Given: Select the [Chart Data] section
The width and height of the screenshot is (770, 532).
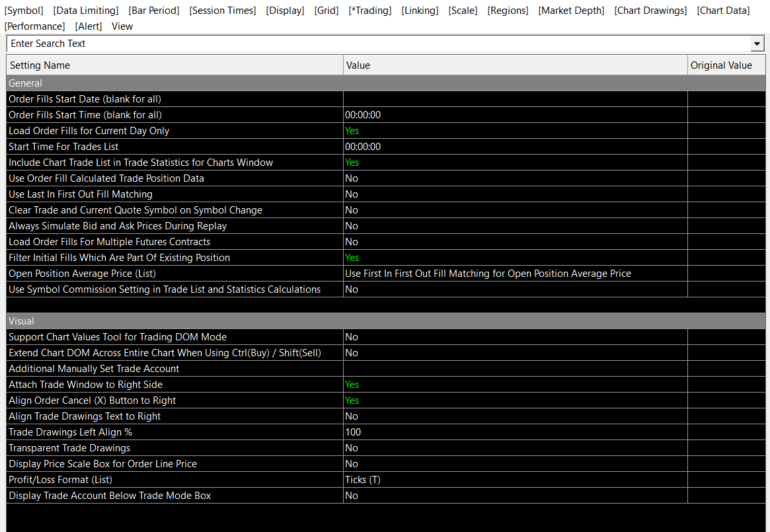Looking at the screenshot, I should [x=723, y=11].
